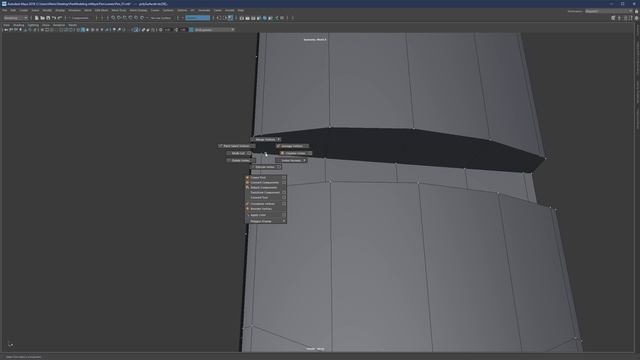The image size is (640, 360).
Task: Open the highlighted Symmetry dropdown
Action: coord(198,18)
